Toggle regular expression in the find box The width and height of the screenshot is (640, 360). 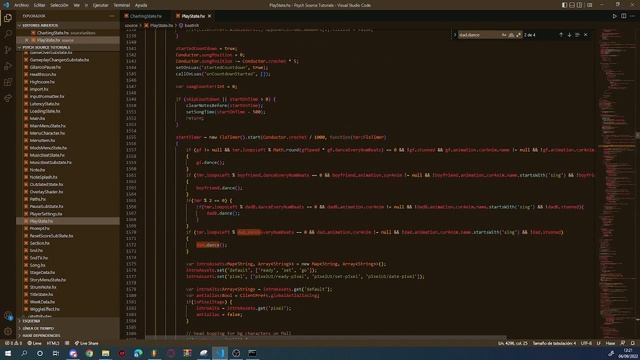[x=518, y=35]
